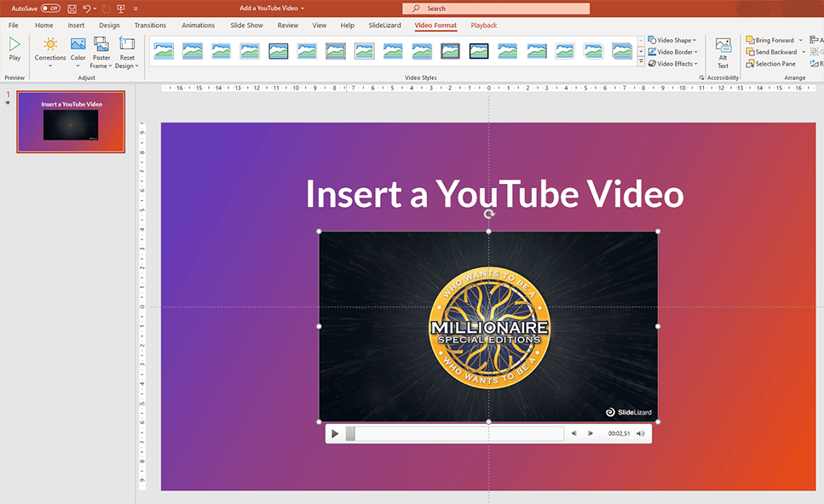Screen dimensions: 824x504
Task: Click Send Backward
Action: [769, 51]
